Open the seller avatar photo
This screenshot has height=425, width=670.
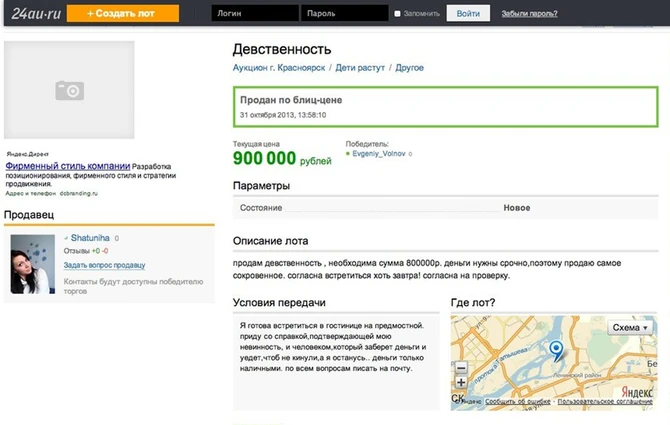click(x=34, y=265)
